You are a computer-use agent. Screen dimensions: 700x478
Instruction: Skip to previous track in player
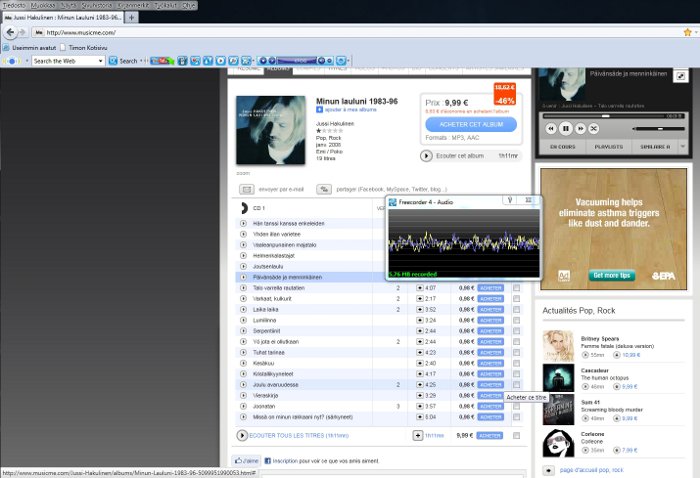pyautogui.click(x=551, y=129)
